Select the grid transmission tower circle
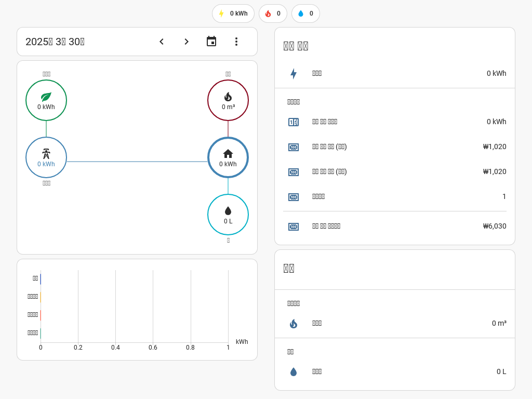Screen dimensions: 532x399 click(x=46, y=157)
